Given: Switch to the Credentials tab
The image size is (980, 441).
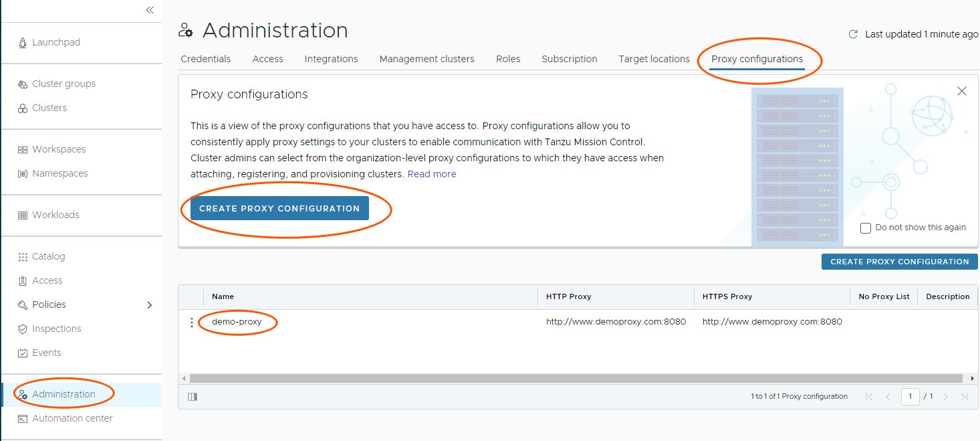Looking at the screenshot, I should tap(205, 59).
